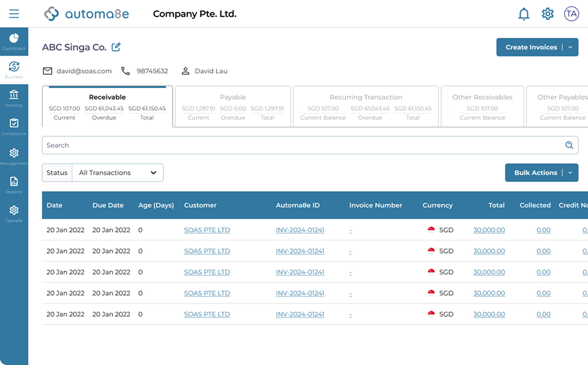Click the email envelope icon
Screen dimensions: 588x365
47,71
